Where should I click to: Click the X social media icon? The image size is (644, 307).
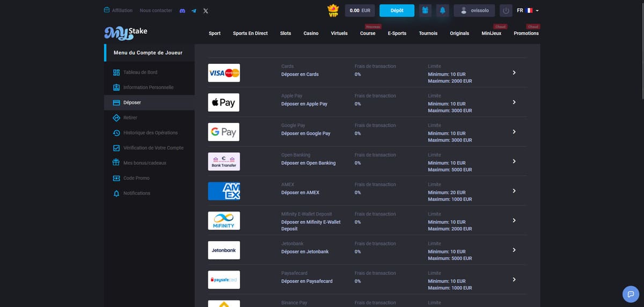tap(206, 11)
